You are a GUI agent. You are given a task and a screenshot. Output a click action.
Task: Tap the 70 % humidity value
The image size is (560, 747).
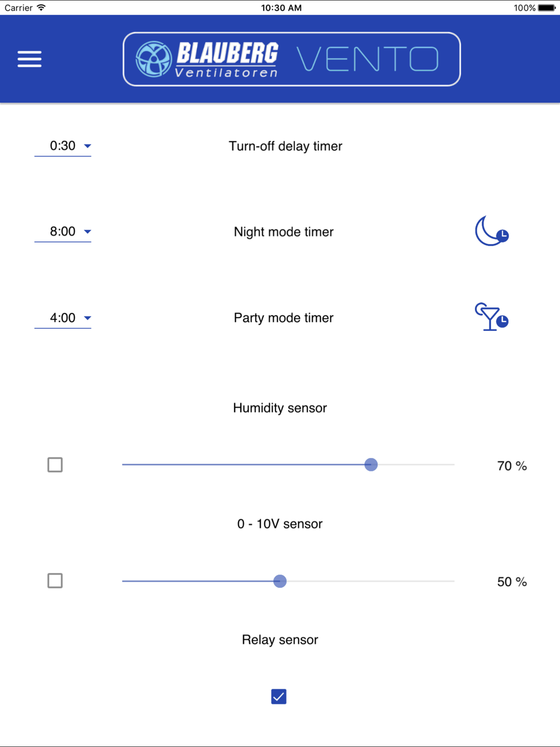point(512,466)
